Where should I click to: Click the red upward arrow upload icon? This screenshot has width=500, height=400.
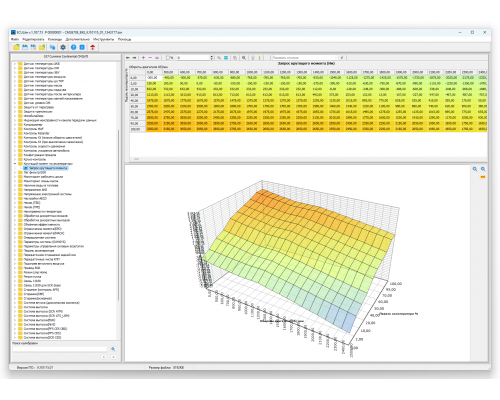coord(93,47)
